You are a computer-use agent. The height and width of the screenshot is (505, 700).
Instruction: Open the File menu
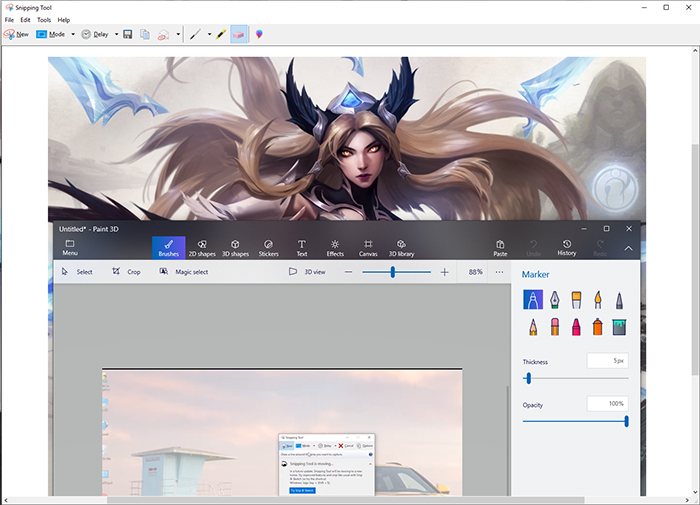[9, 20]
